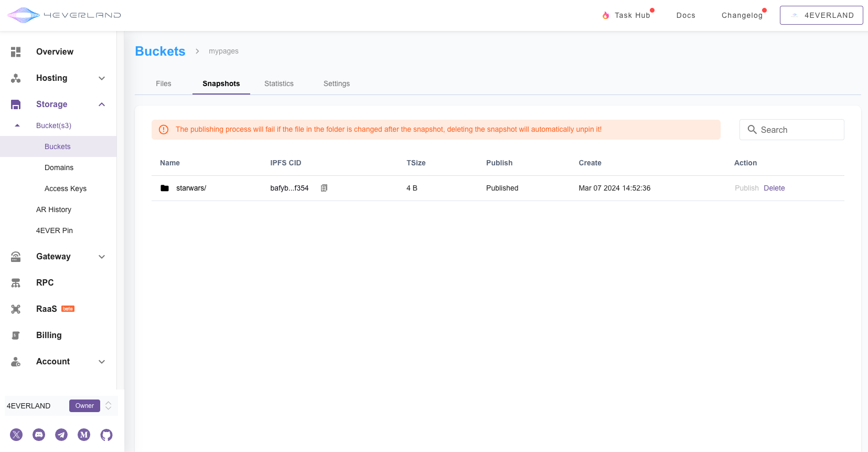Image resolution: width=868 pixels, height=452 pixels.
Task: Copy the IPFS CID for starwars snapshot
Action: (x=324, y=188)
